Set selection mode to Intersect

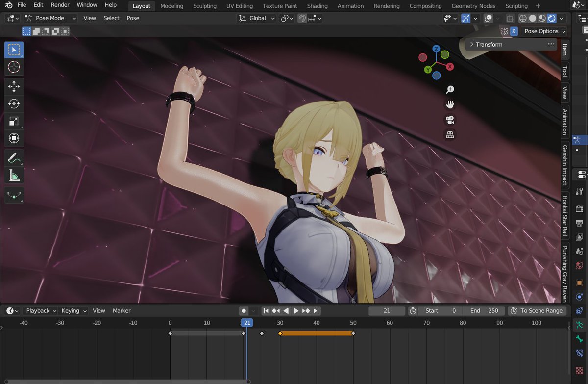(x=65, y=31)
